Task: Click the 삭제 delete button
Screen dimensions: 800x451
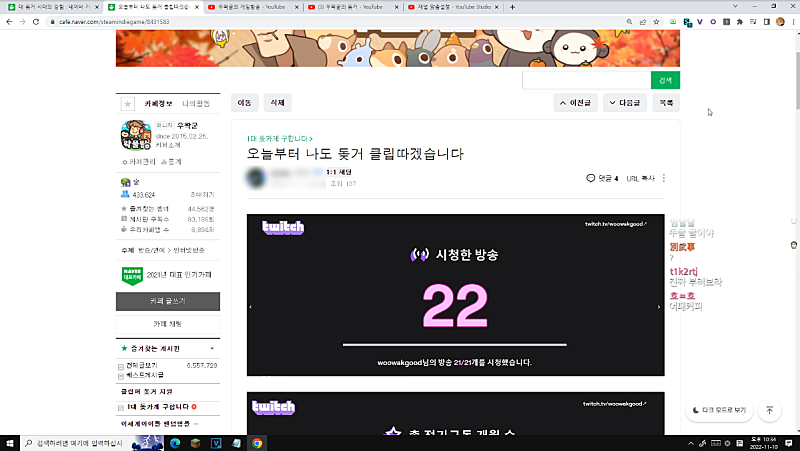Action: point(278,103)
